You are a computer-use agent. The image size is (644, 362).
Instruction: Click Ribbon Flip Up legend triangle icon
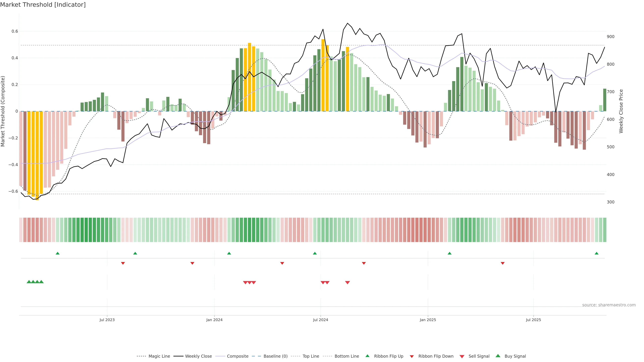367,356
